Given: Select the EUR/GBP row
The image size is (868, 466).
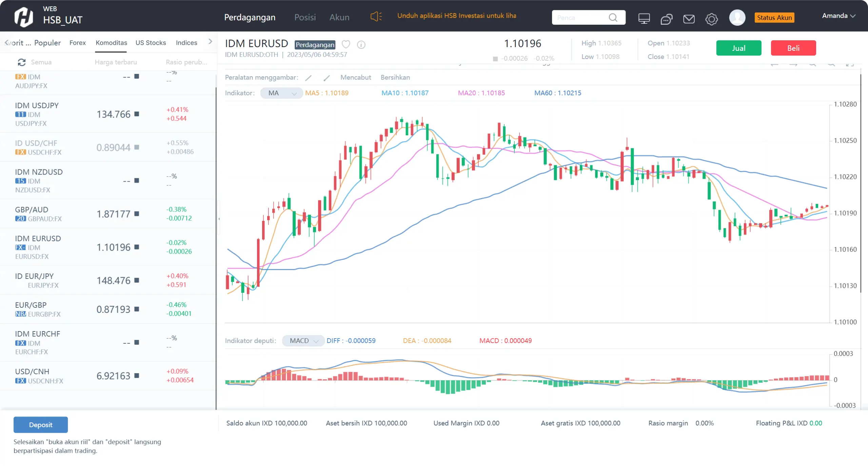Looking at the screenshot, I should coord(108,309).
